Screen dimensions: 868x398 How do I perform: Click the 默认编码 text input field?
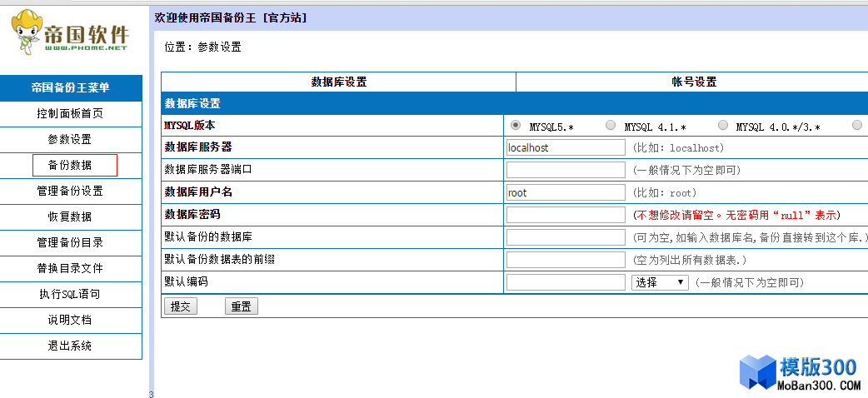(x=566, y=282)
